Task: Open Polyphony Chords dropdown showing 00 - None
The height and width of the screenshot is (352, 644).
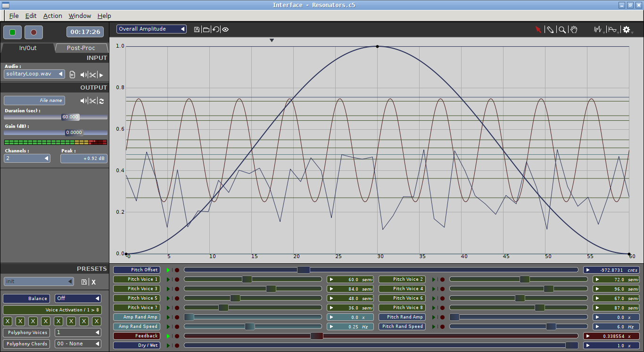Action: pyautogui.click(x=78, y=344)
